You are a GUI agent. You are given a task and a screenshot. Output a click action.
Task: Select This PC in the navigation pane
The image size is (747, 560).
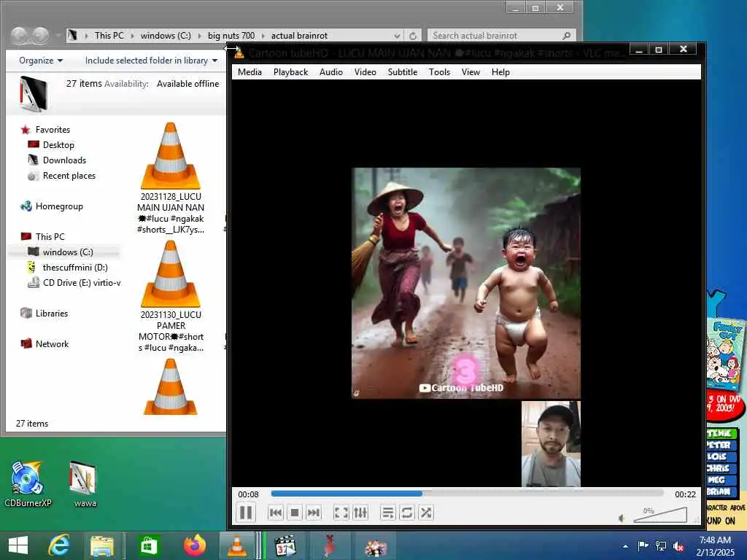[x=50, y=237]
